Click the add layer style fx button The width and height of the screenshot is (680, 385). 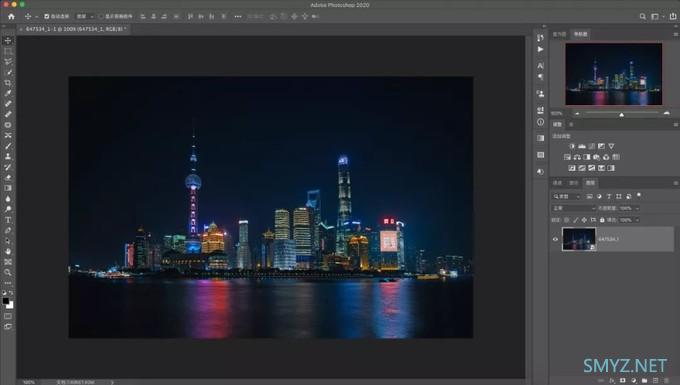tap(612, 380)
